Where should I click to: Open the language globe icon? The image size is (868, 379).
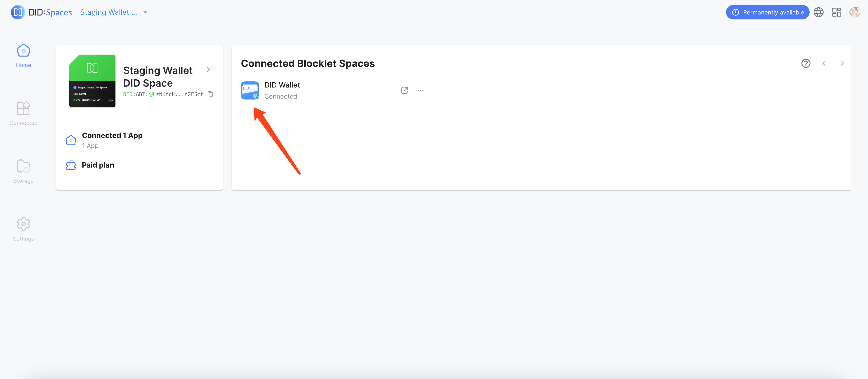pos(818,12)
